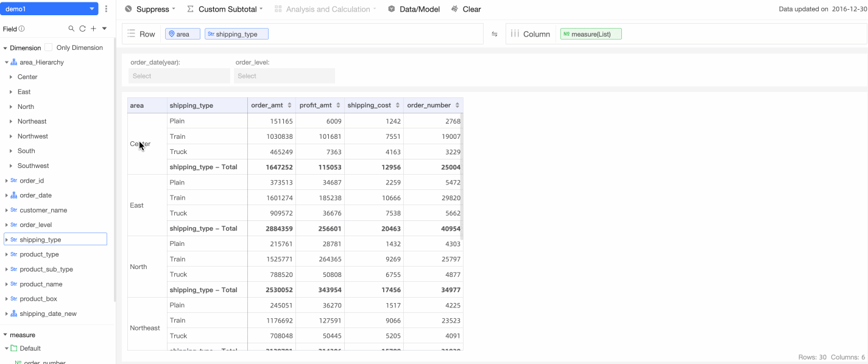The image size is (868, 364).
Task: Select the product_sub_type field
Action: point(46,269)
